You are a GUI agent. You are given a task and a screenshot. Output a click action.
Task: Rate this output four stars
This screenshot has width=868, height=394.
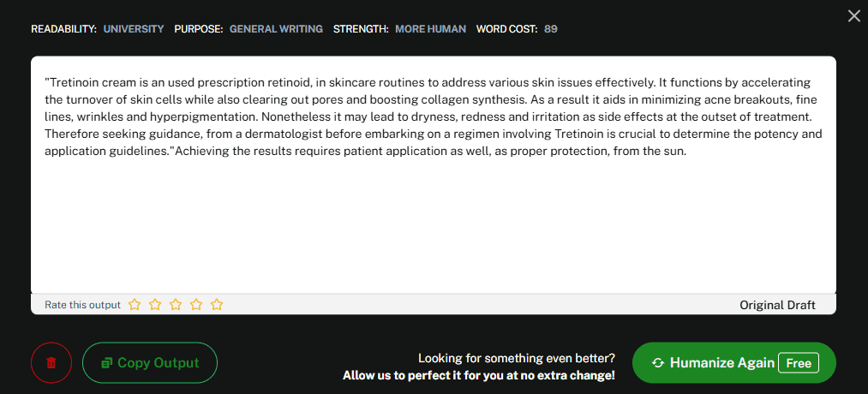pos(196,304)
